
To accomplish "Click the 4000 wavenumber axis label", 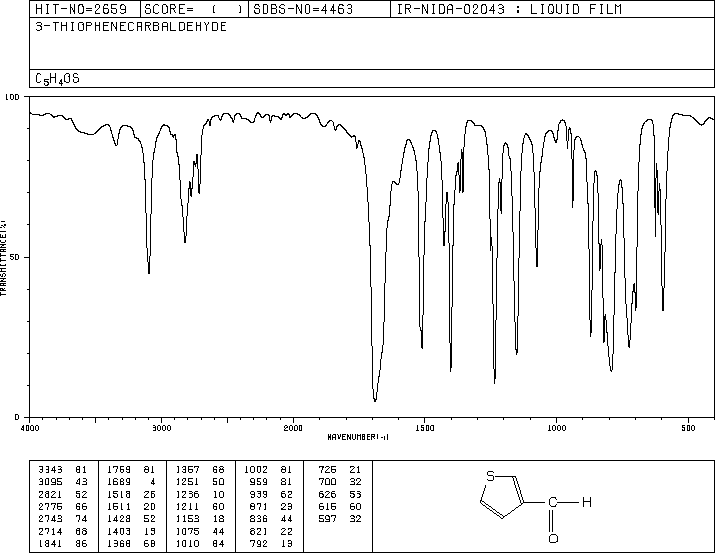I will [30, 428].
